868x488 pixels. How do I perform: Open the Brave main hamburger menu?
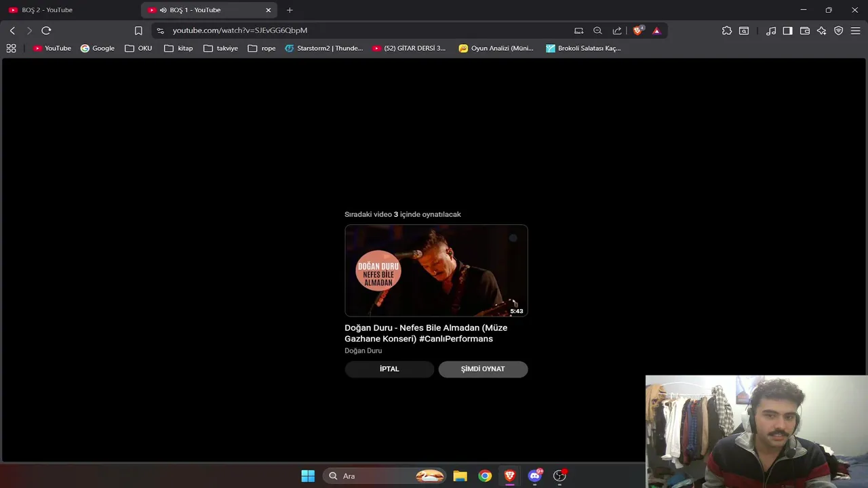[855, 30]
